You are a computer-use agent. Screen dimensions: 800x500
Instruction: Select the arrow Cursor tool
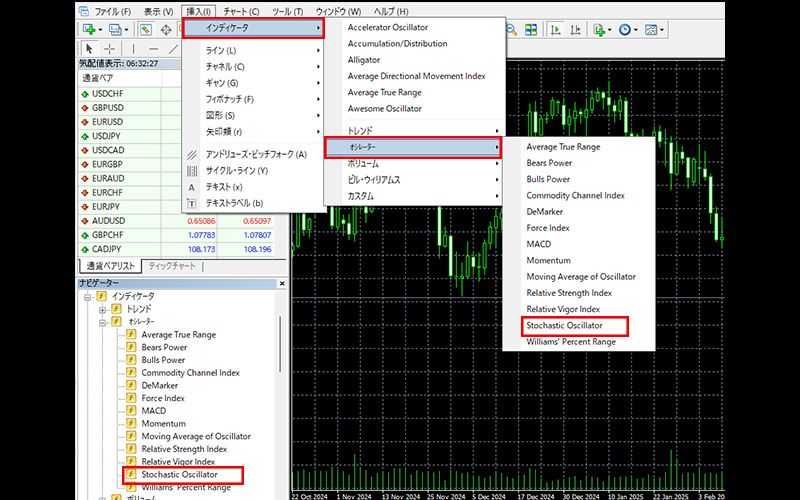tap(89, 48)
